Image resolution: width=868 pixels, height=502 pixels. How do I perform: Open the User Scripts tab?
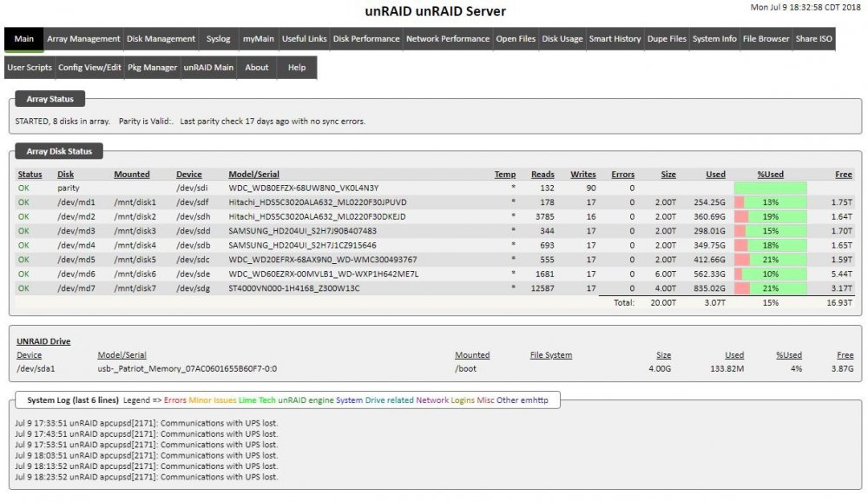[x=30, y=68]
